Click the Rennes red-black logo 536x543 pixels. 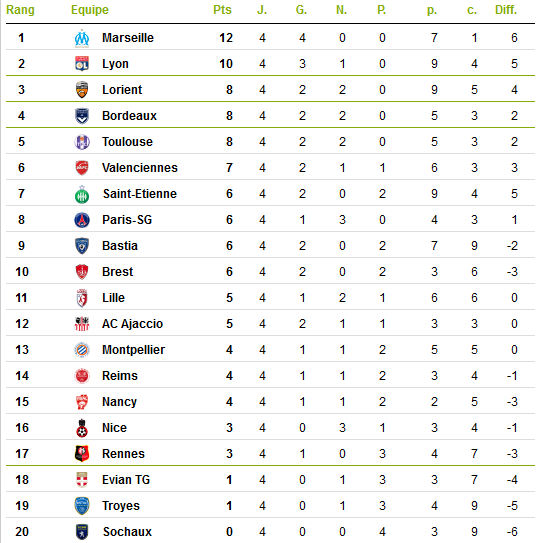pos(82,454)
